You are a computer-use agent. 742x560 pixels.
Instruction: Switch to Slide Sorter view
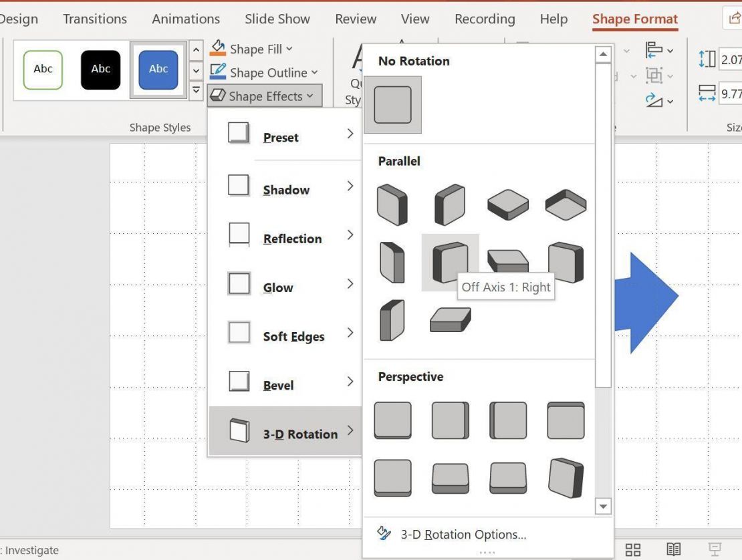(632, 549)
